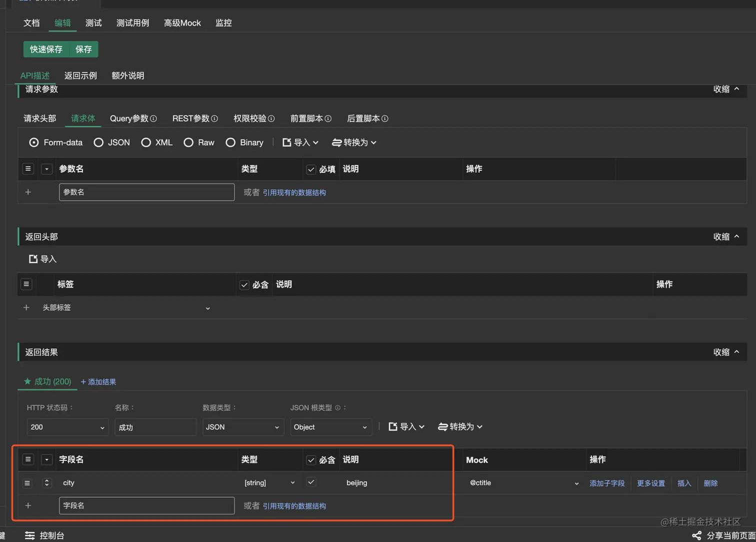Click the request params list menu icon
The width and height of the screenshot is (756, 542).
click(x=28, y=169)
